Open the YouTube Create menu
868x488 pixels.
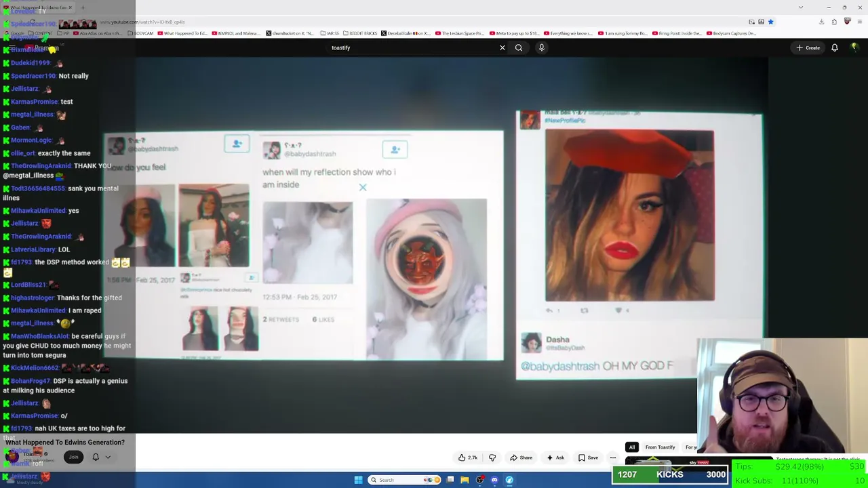click(x=808, y=47)
